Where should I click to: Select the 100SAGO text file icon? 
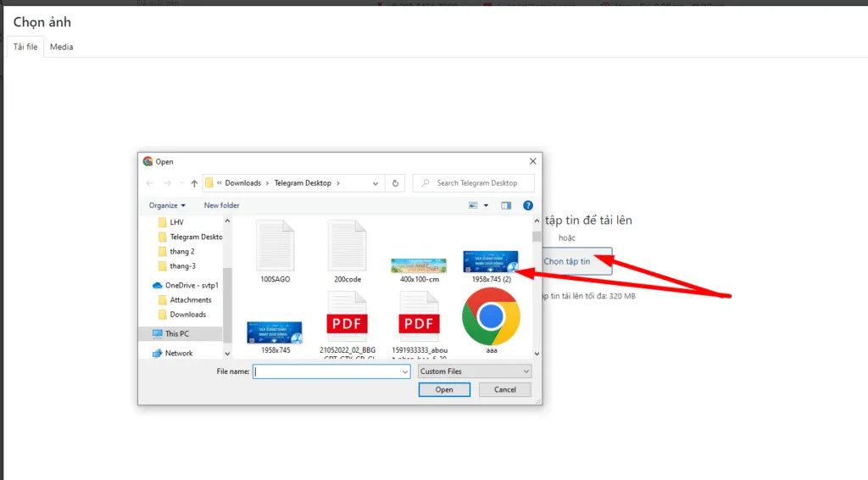[x=275, y=247]
